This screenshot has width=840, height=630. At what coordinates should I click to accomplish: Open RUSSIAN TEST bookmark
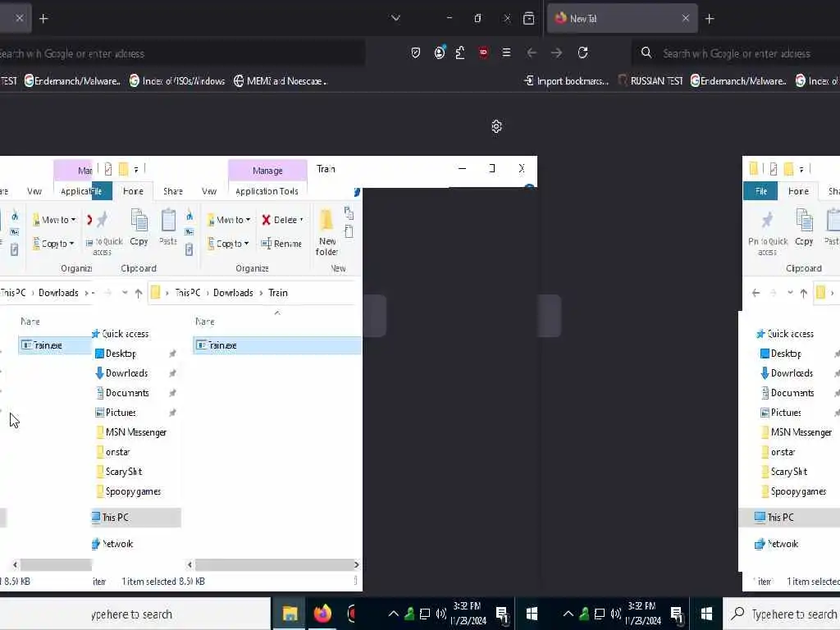point(651,81)
